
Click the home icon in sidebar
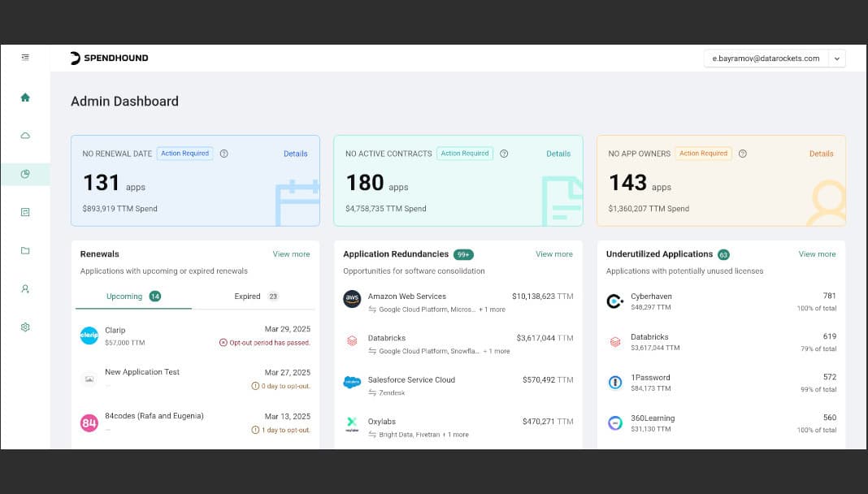(25, 97)
